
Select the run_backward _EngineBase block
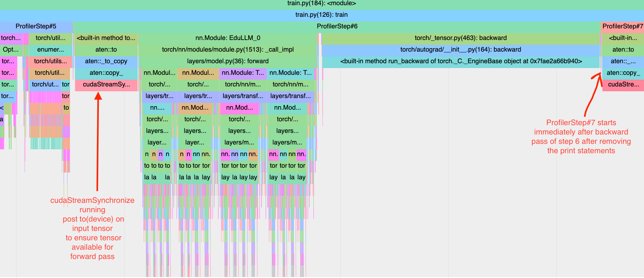coord(461,61)
